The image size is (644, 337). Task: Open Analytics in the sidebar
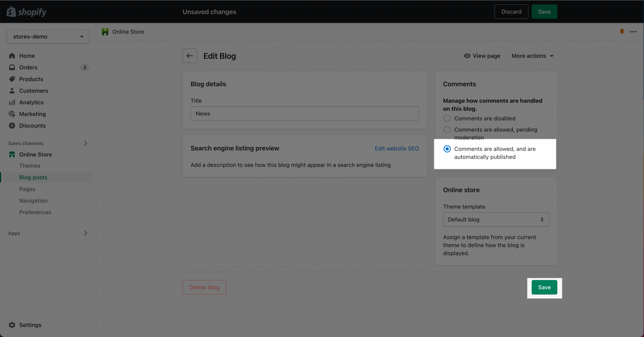click(x=31, y=102)
